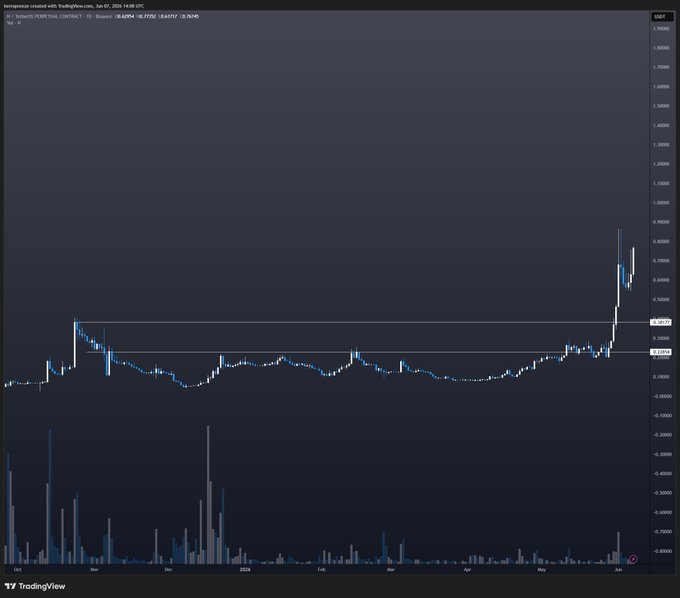This screenshot has width=680, height=598.
Task: Click the Vol indicator legend label
Action: click(x=14, y=23)
